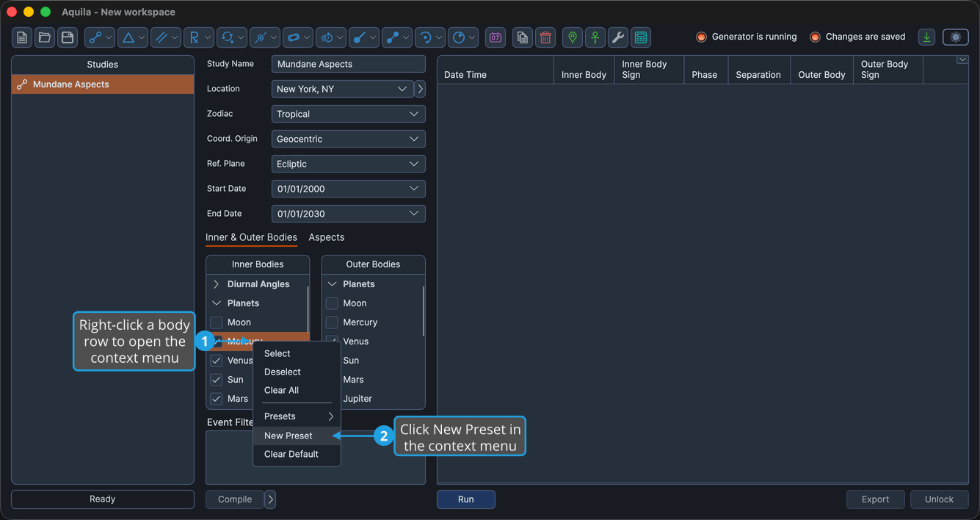
Task: Toggle the light theme with the sun icon
Action: click(956, 37)
